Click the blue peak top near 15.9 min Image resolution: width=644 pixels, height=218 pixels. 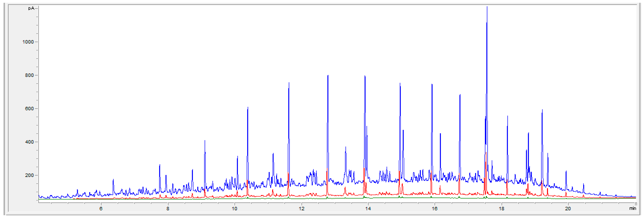click(x=432, y=85)
